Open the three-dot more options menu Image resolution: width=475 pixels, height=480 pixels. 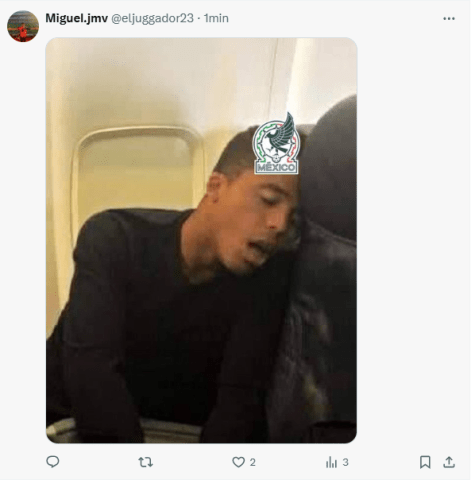449,19
